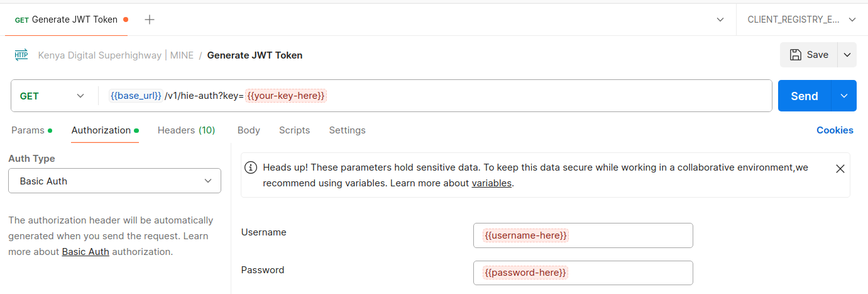Screen dimensions: 868x294
Task: Open the GET method dropdown
Action: pyautogui.click(x=53, y=96)
